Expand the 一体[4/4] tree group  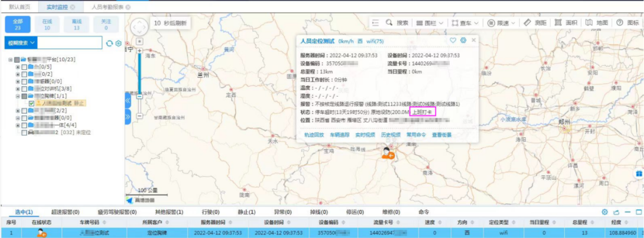coord(18,125)
